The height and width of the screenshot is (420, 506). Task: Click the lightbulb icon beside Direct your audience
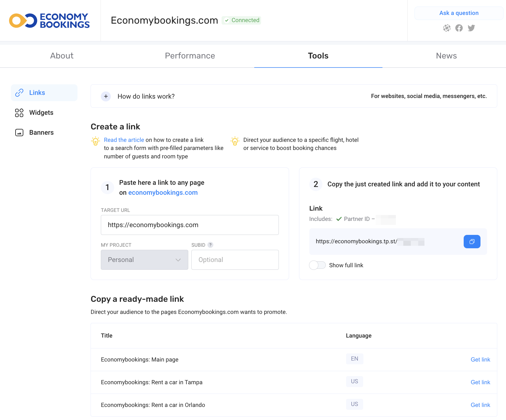point(235,141)
